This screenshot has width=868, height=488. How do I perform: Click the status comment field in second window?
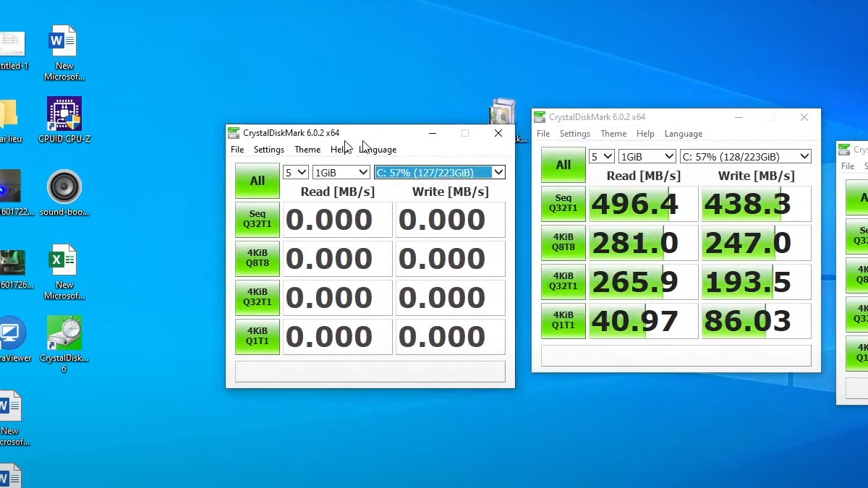(676, 355)
